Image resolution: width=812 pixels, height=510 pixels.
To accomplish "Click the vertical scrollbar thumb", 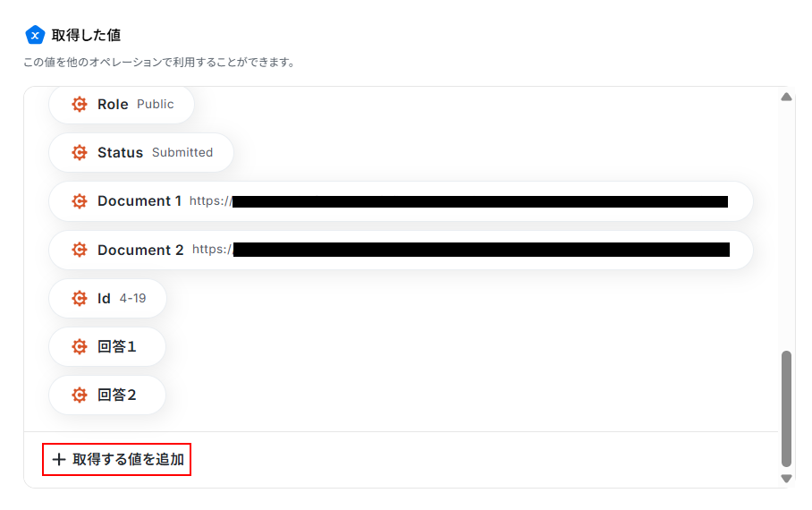I will (x=786, y=409).
